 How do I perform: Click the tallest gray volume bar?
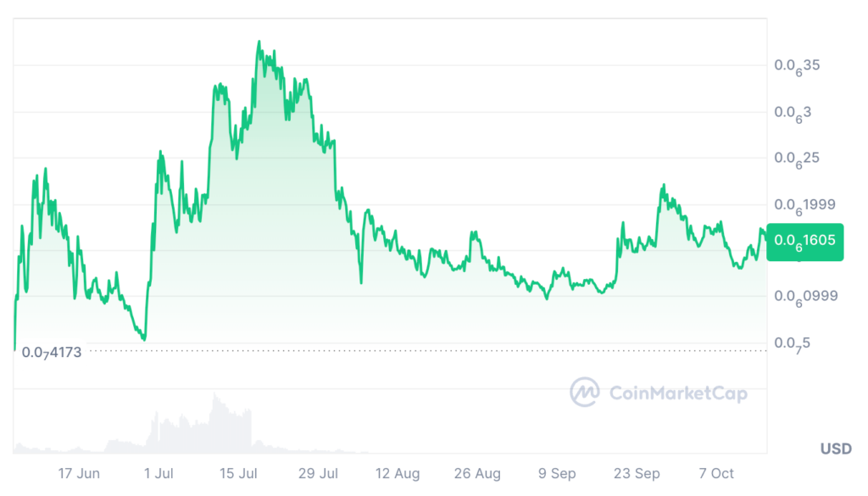click(x=214, y=421)
